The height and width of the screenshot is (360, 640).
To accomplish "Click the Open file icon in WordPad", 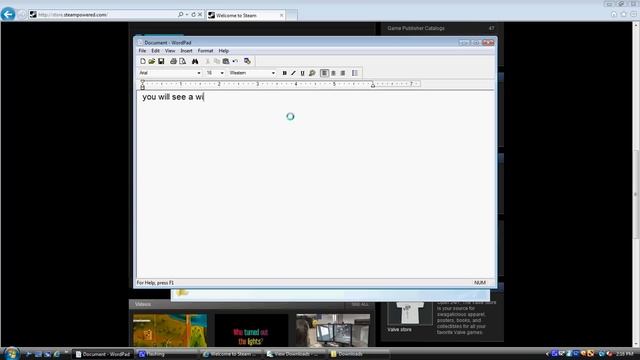I will click(151, 61).
